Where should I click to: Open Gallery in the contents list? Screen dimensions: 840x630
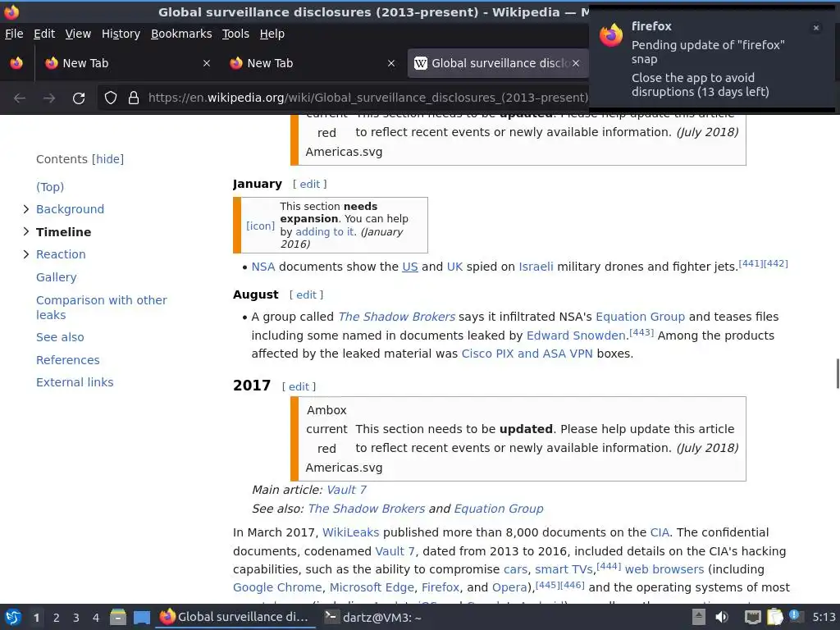(x=57, y=277)
